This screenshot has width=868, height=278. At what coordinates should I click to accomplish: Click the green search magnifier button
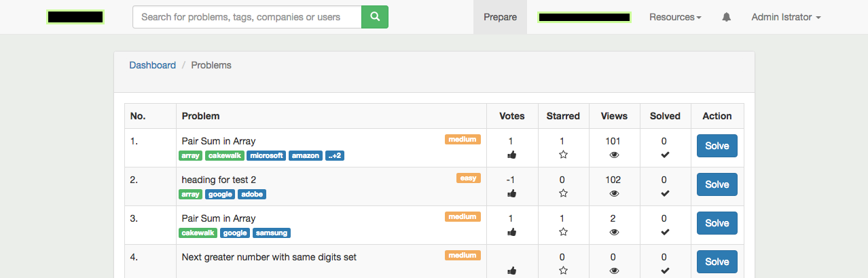[374, 17]
